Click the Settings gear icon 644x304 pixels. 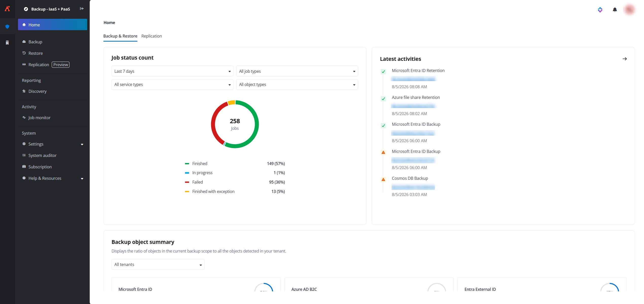pyautogui.click(x=24, y=144)
